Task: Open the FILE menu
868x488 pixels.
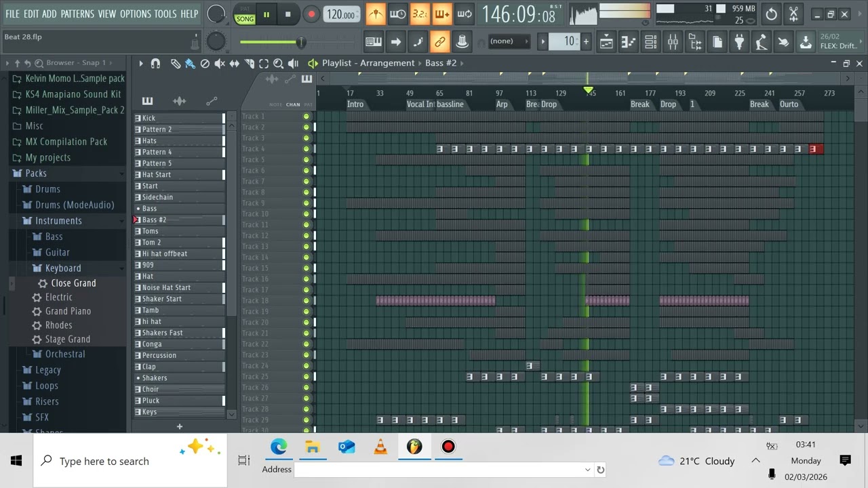Action: tap(12, 14)
